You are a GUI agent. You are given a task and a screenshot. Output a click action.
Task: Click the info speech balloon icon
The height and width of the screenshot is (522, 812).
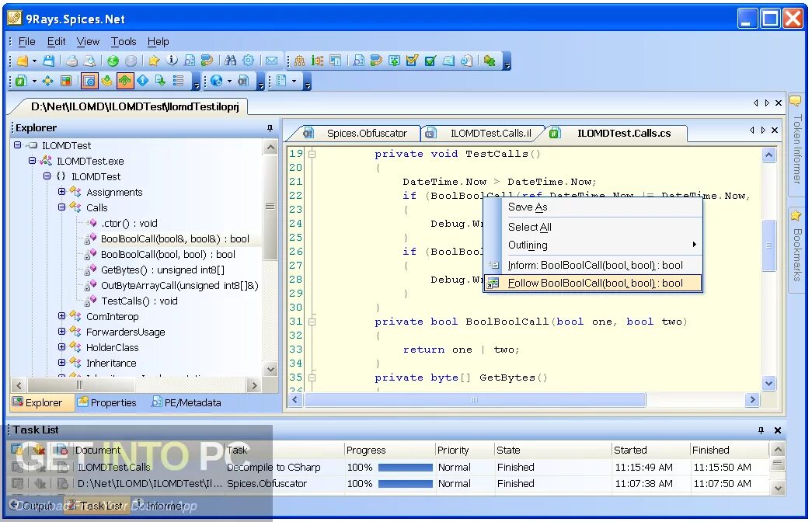(172, 61)
